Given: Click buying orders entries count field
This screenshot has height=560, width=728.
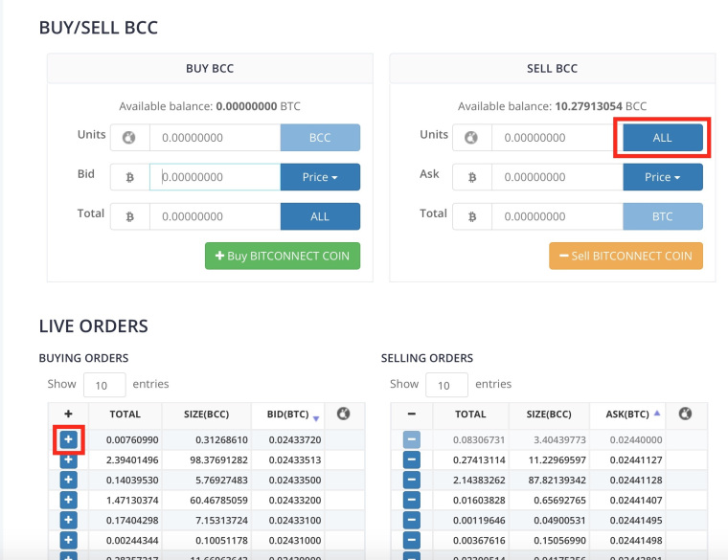Looking at the screenshot, I should (x=104, y=385).
